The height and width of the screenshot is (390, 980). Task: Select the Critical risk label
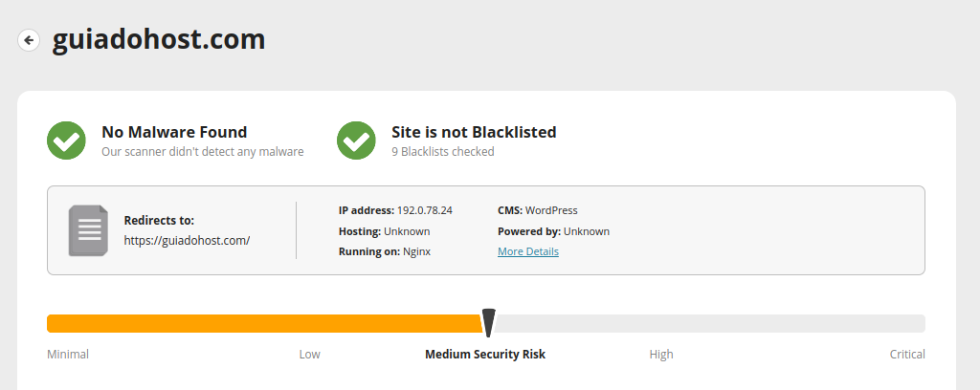coord(907,355)
